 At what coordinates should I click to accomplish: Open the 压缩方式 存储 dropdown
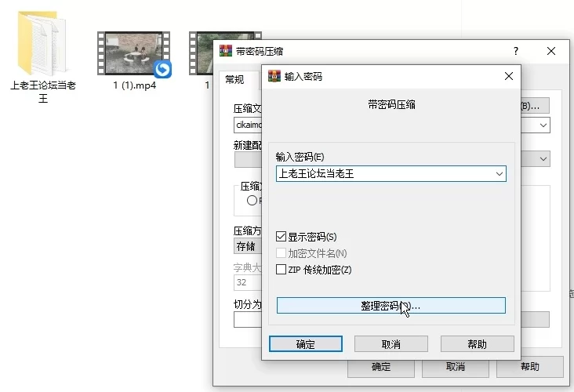coord(246,246)
